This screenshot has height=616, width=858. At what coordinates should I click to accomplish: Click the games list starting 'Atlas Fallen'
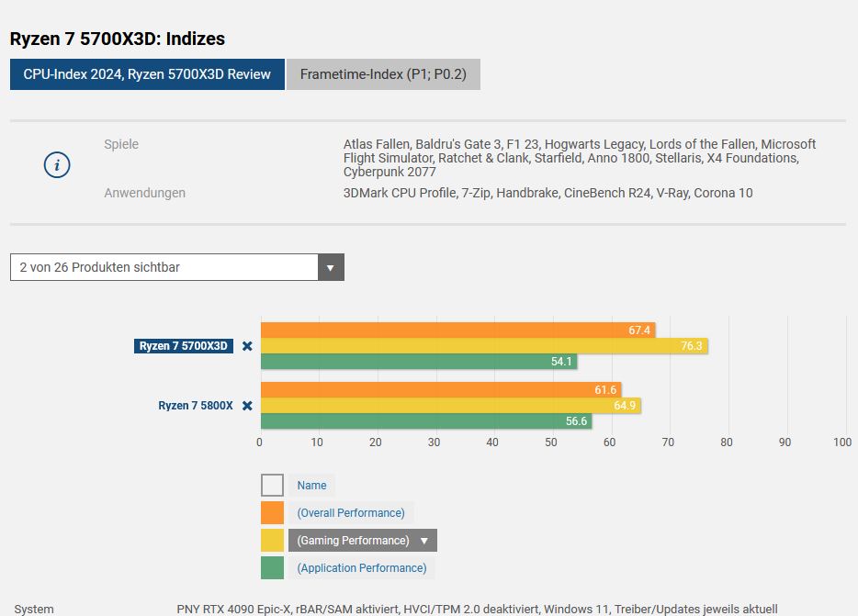[x=580, y=158]
